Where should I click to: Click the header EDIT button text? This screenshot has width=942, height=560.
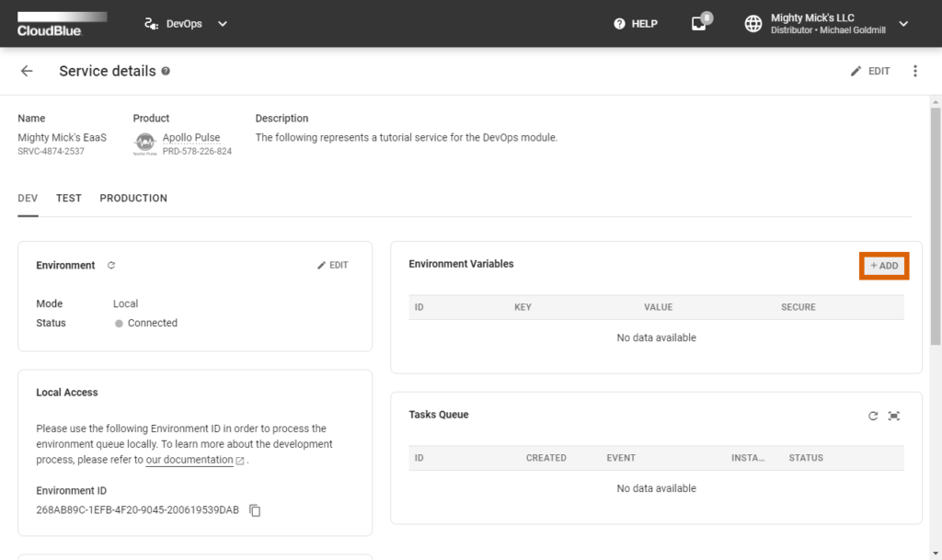tap(879, 71)
